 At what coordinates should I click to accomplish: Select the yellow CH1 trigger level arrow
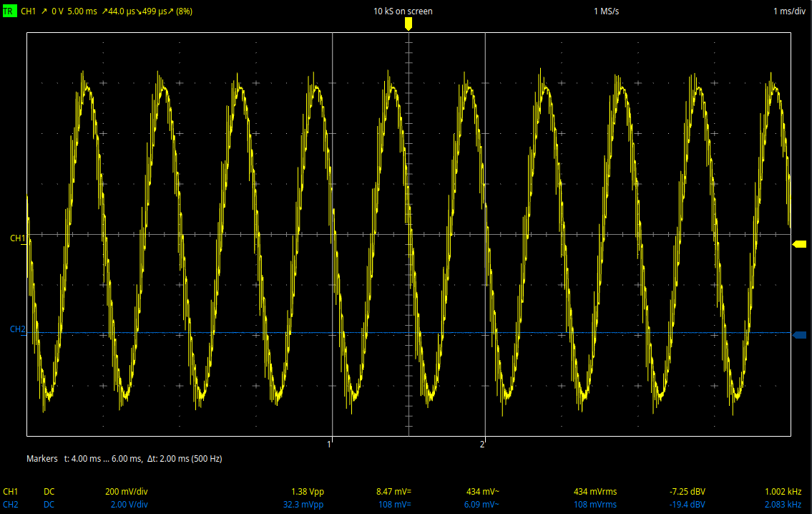tap(800, 244)
